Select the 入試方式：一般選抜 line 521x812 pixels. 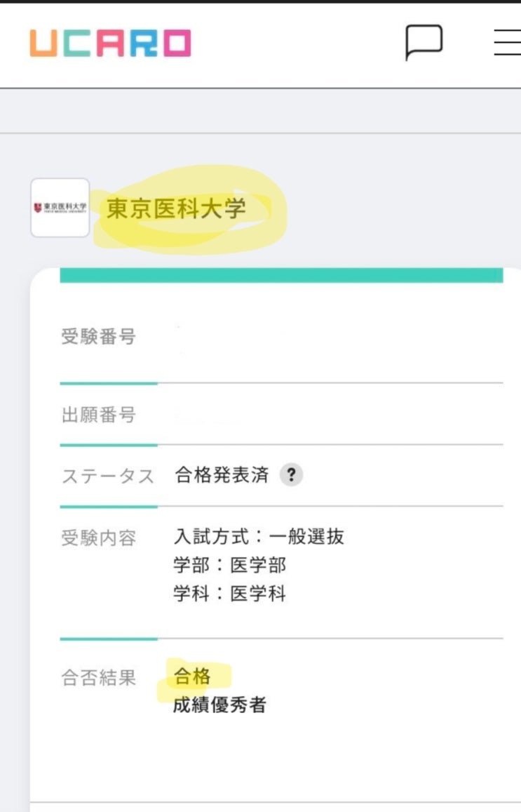[259, 538]
